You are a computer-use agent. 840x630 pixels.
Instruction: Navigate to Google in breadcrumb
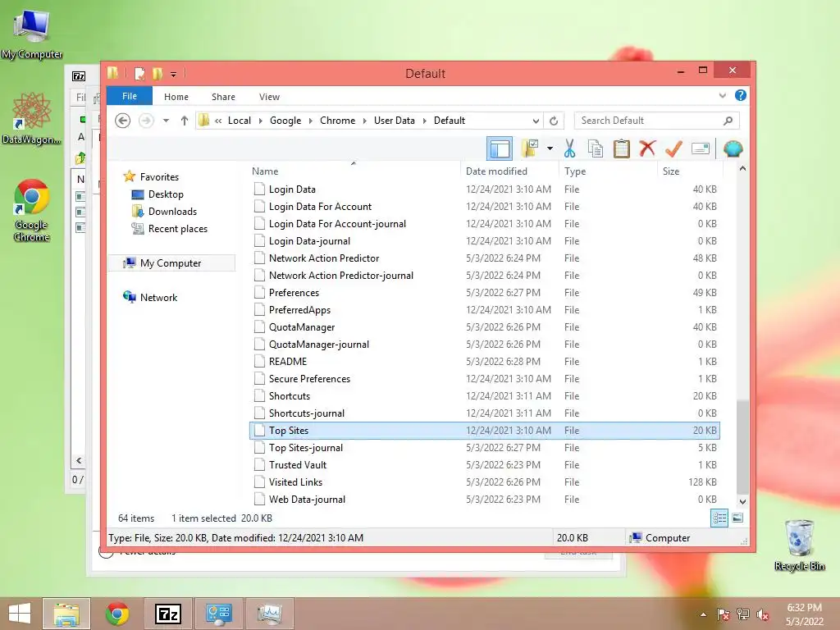pyautogui.click(x=285, y=121)
